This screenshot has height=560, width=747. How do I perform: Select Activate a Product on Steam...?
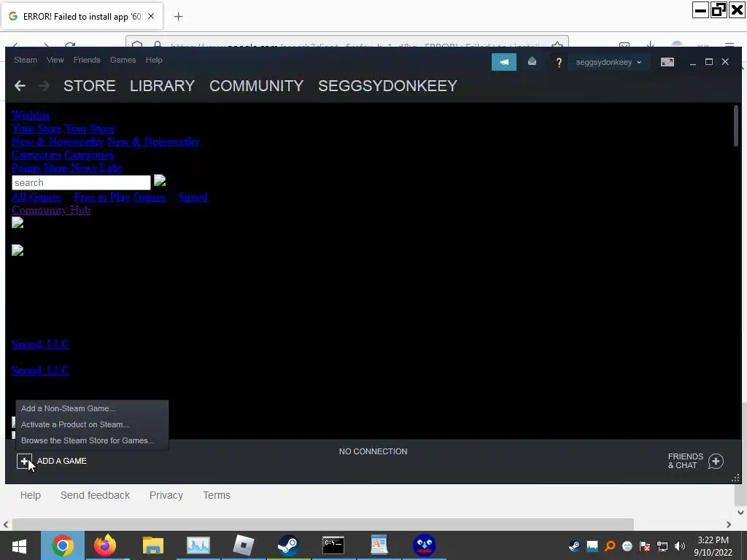pos(92,424)
